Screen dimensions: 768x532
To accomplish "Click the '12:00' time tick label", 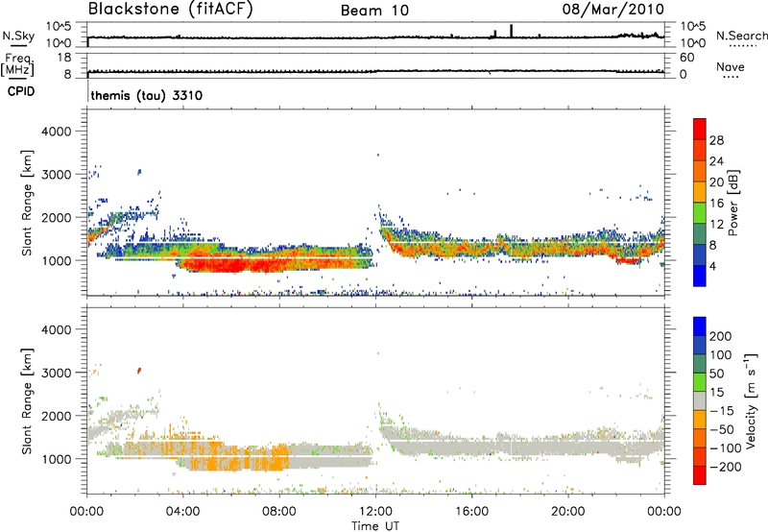I will [x=375, y=512].
